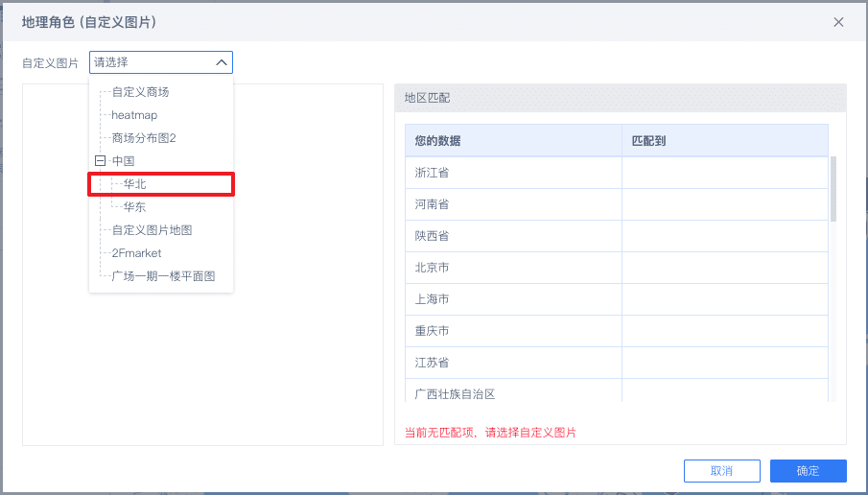Choose heatmap option in list
Viewport: 868px width, 495px height.
tap(134, 115)
